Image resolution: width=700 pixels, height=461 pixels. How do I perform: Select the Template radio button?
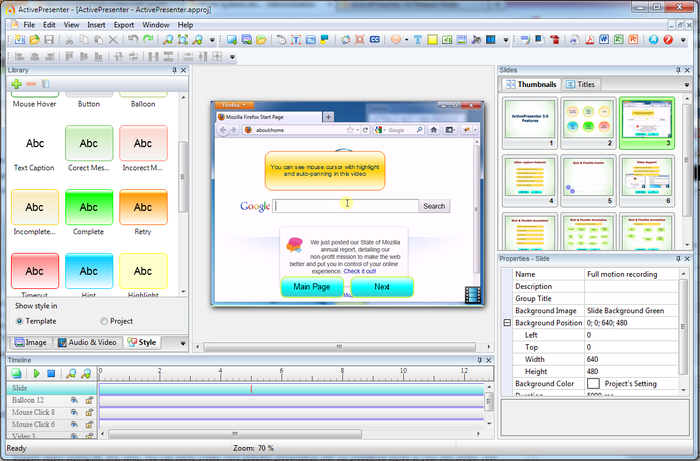tap(19, 321)
